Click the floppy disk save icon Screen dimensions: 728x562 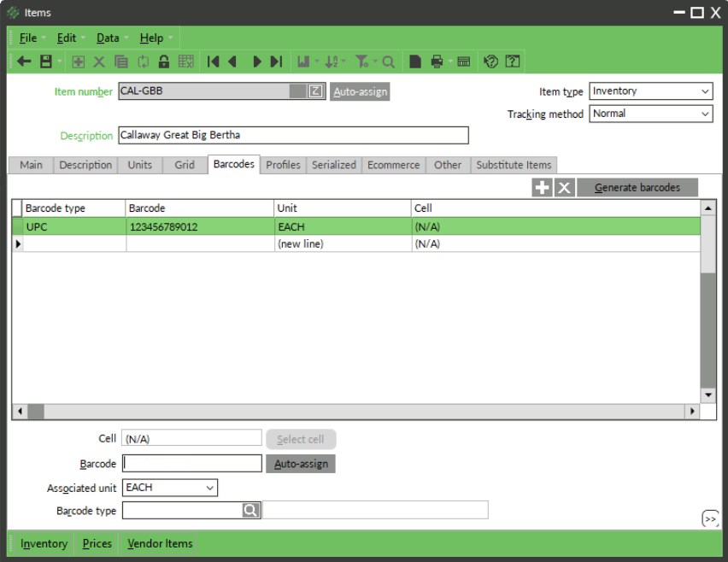pos(46,61)
